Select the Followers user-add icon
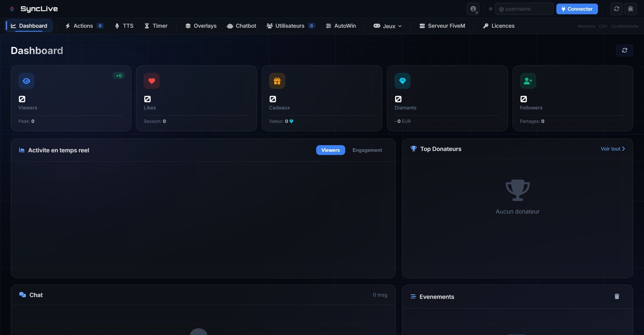This screenshot has width=644, height=335. point(528,81)
